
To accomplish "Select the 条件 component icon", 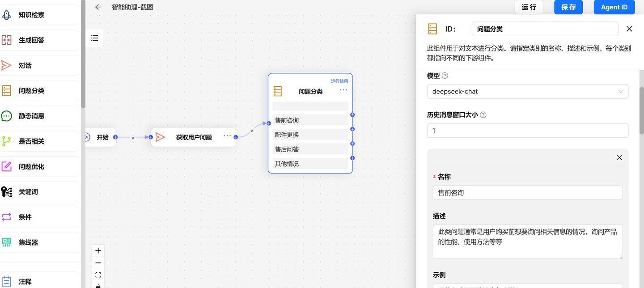I will 6,217.
